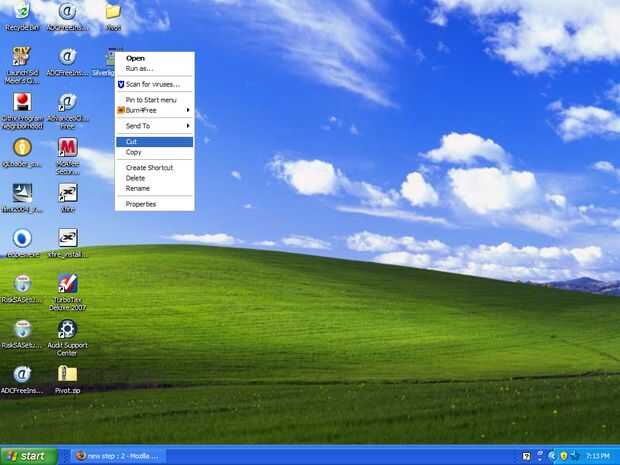This screenshot has height=465, width=620.
Task: Select the Pivot folder icon on the desktop
Action: pyautogui.click(x=113, y=16)
